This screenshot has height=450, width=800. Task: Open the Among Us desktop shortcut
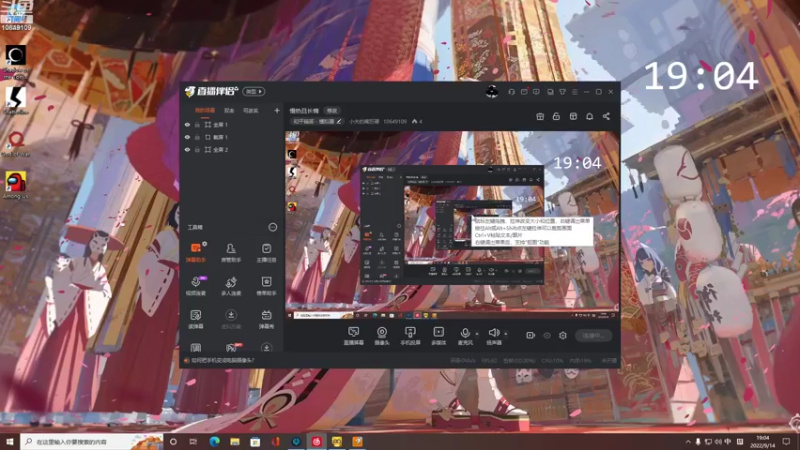coord(16,185)
